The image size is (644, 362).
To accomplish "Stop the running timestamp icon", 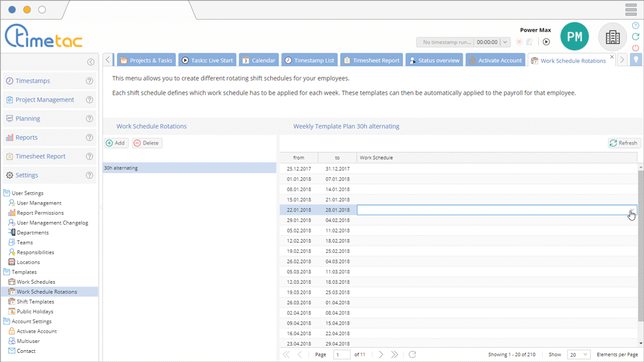I will 519,42.
